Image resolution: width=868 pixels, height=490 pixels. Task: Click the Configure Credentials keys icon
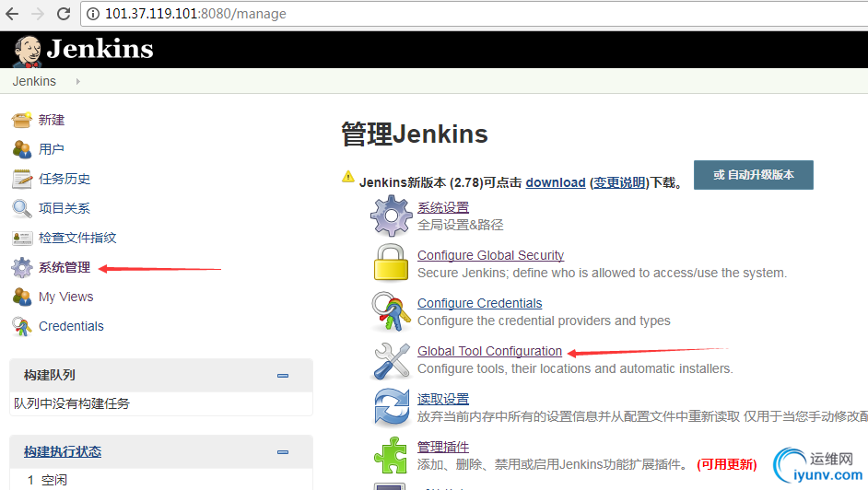click(x=391, y=311)
